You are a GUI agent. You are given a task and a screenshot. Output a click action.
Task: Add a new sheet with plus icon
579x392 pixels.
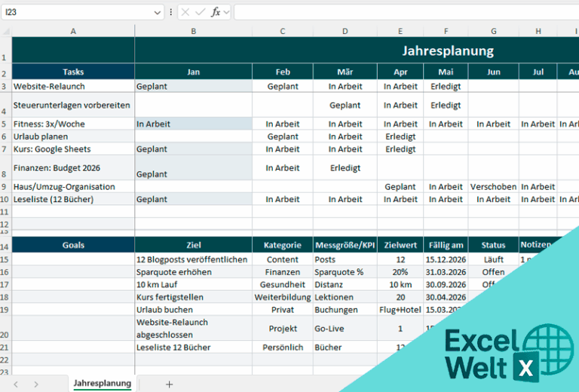point(169,384)
